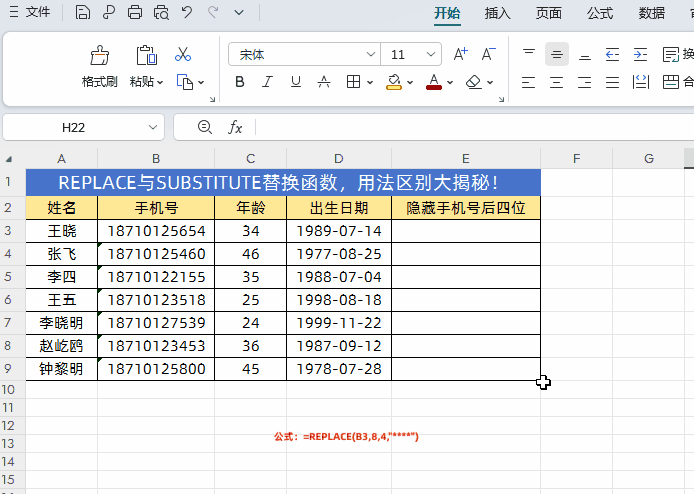This screenshot has height=494, width=694.
Task: Click the Borders icon
Action: click(353, 82)
